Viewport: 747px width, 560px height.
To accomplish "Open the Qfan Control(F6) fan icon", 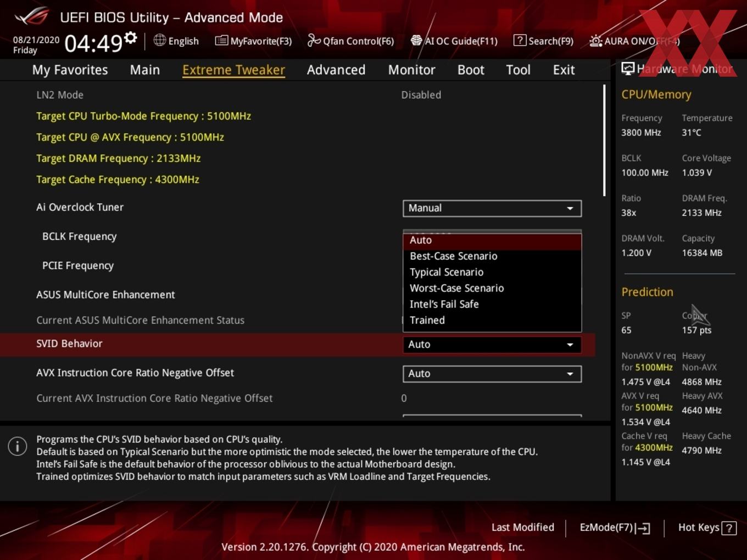I will click(314, 40).
